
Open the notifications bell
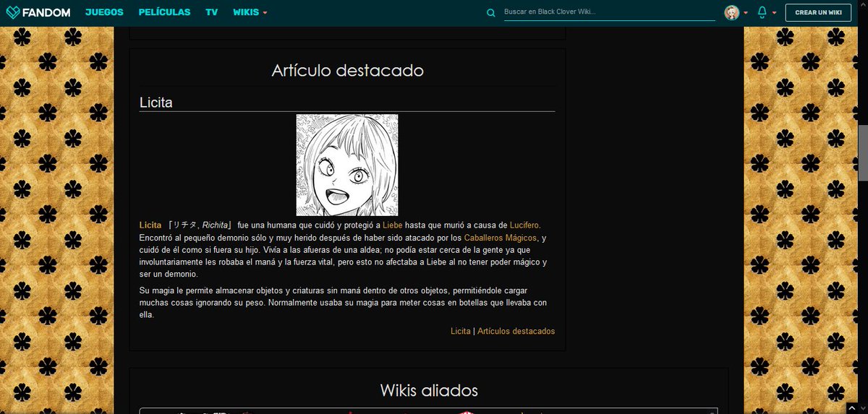point(762,12)
